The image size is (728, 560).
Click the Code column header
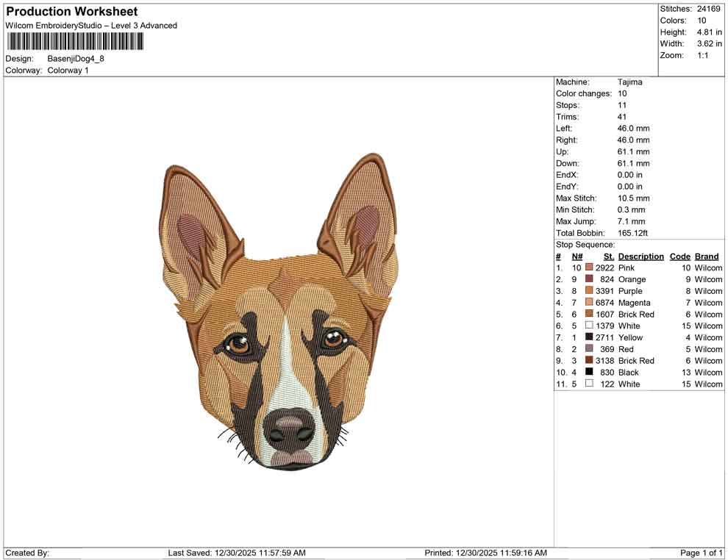tap(679, 256)
